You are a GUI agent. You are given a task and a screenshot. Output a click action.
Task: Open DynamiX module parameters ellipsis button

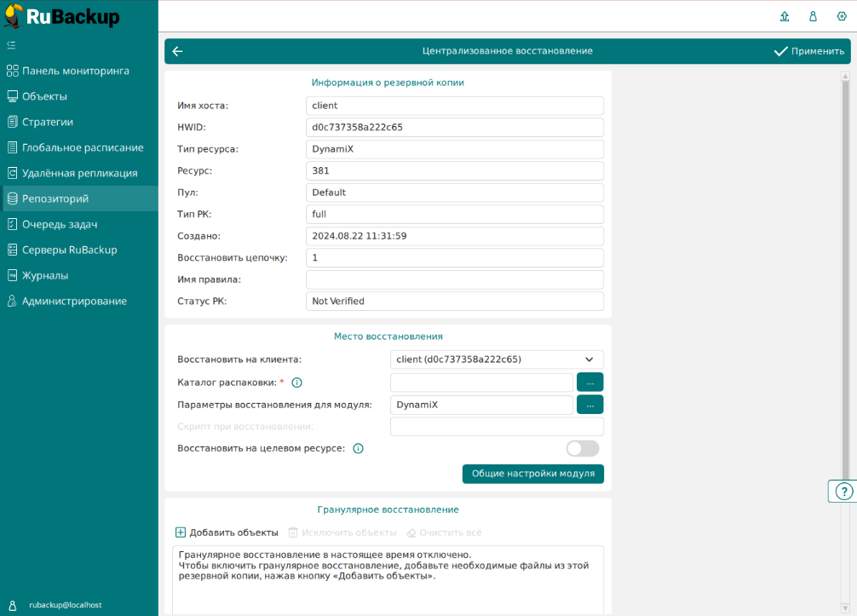pos(590,405)
